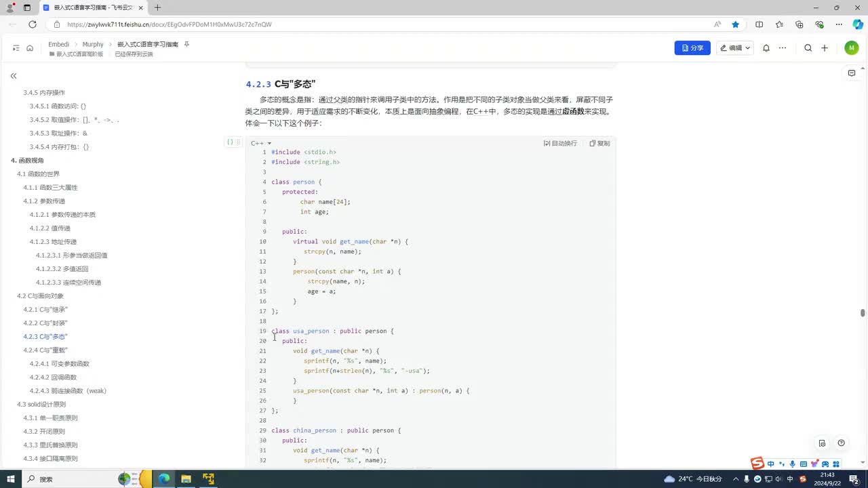
Task: Open Edge collections icon
Action: [800, 24]
